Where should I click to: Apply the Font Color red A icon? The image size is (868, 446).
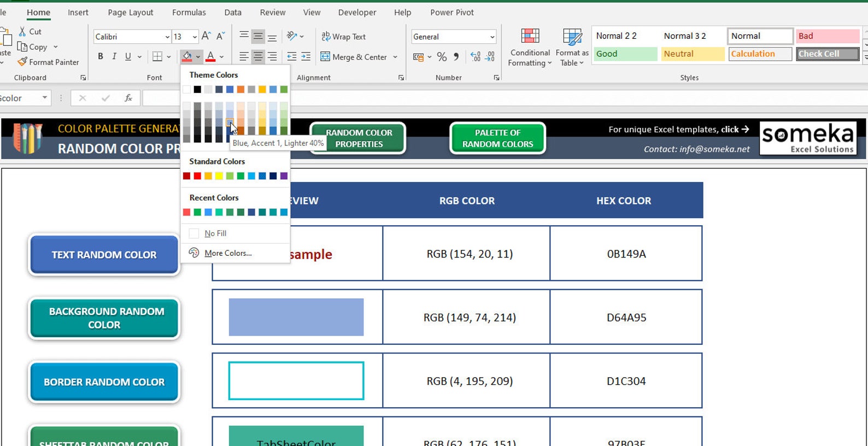coord(210,56)
